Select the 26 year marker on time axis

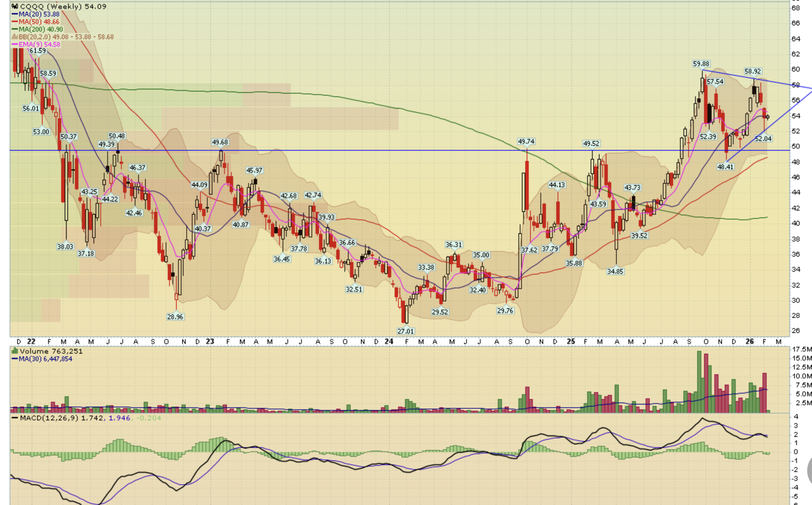click(x=750, y=342)
